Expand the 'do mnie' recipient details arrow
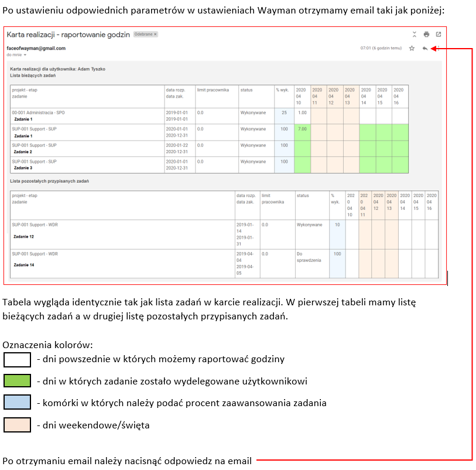476x470 pixels. [25, 55]
